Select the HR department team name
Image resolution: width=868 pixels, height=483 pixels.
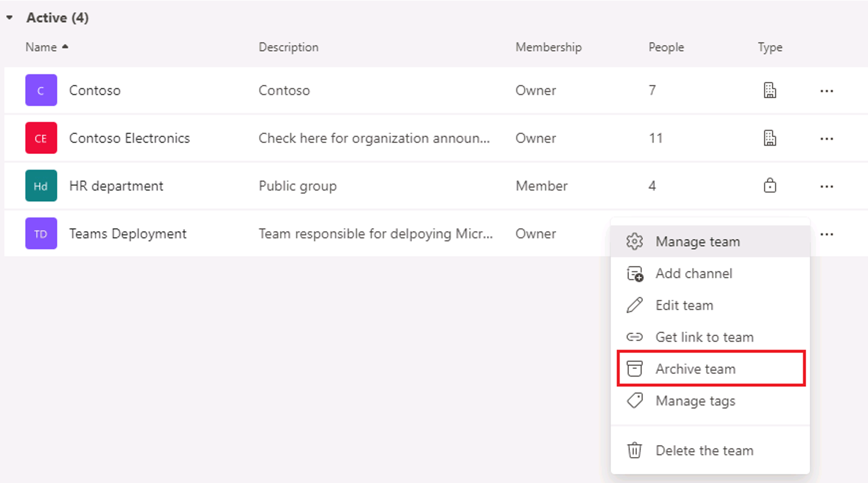click(x=116, y=186)
